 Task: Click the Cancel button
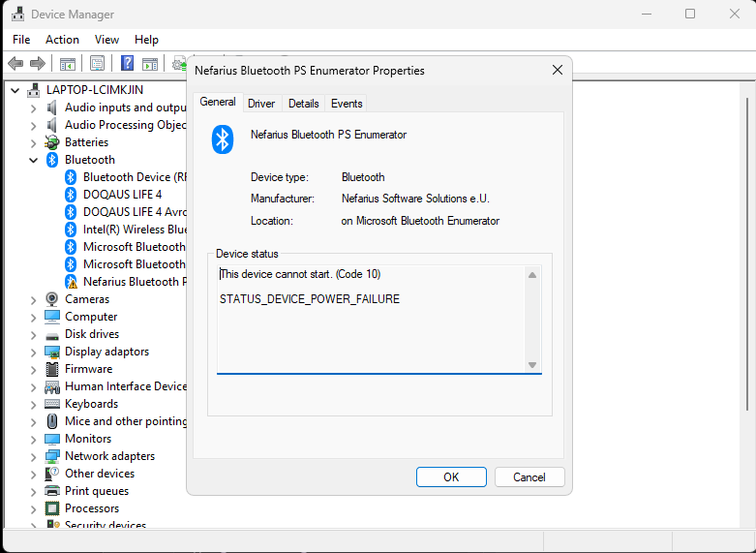tap(529, 477)
